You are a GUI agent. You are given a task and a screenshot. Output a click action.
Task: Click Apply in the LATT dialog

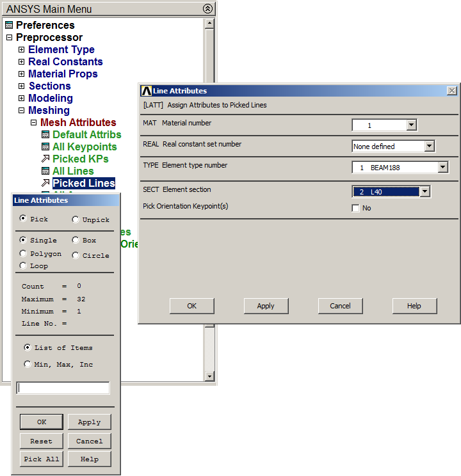pos(266,306)
